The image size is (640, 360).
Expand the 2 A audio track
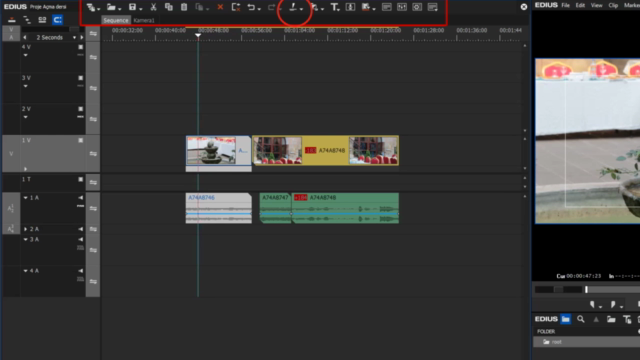point(25,229)
